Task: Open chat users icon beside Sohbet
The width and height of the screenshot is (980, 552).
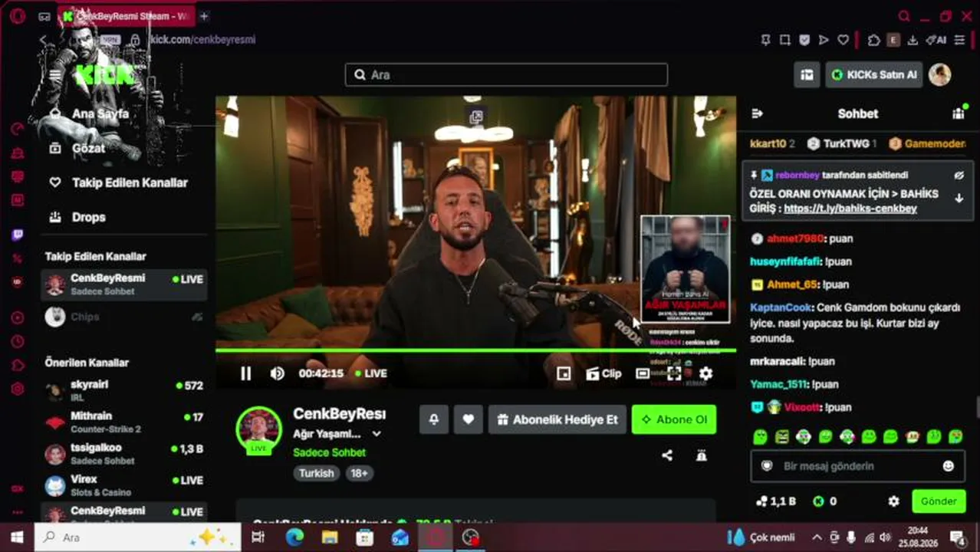Action: pos(959,113)
